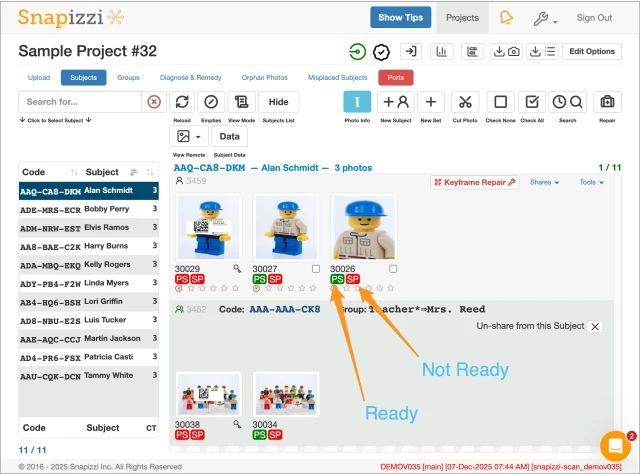
Task: Expand the Tools dropdown
Action: tap(591, 182)
